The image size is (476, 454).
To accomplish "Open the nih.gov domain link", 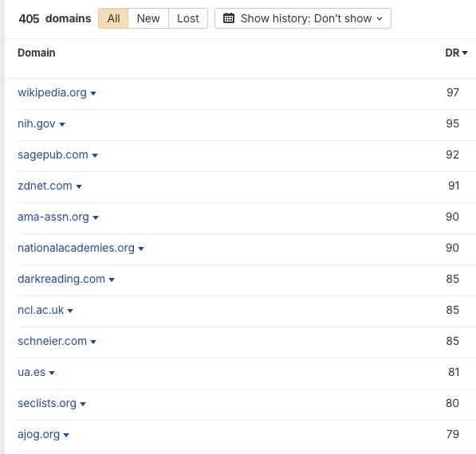I will (x=37, y=123).
